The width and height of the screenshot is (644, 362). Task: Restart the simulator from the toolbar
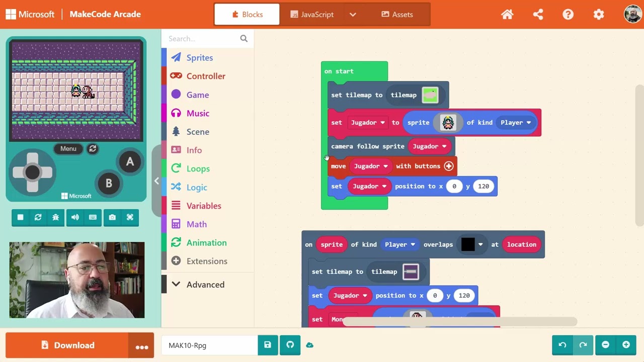(x=38, y=217)
